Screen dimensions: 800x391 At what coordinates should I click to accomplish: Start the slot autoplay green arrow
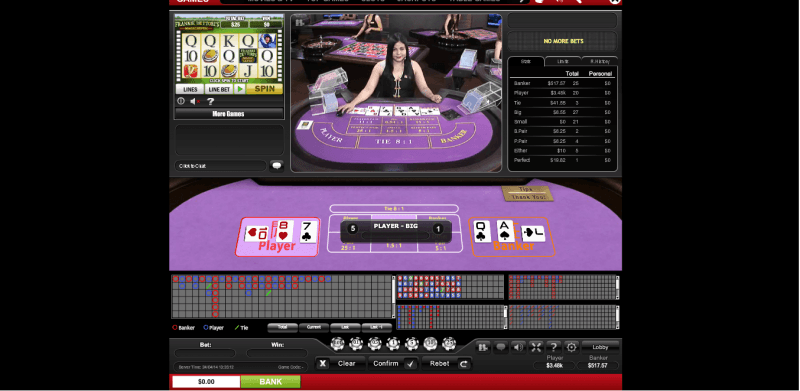point(239,89)
